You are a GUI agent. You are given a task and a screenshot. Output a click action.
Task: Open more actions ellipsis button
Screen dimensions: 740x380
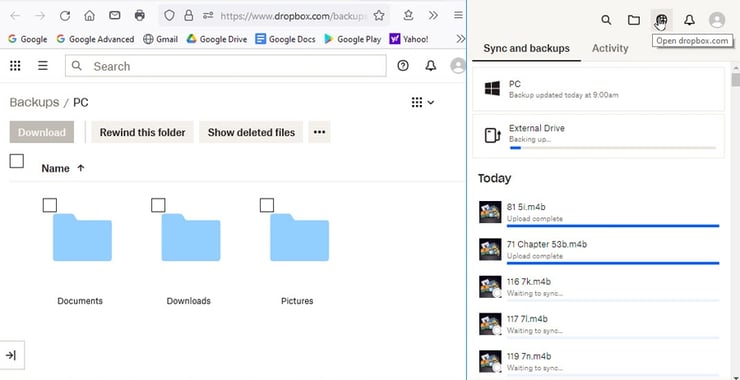[320, 132]
